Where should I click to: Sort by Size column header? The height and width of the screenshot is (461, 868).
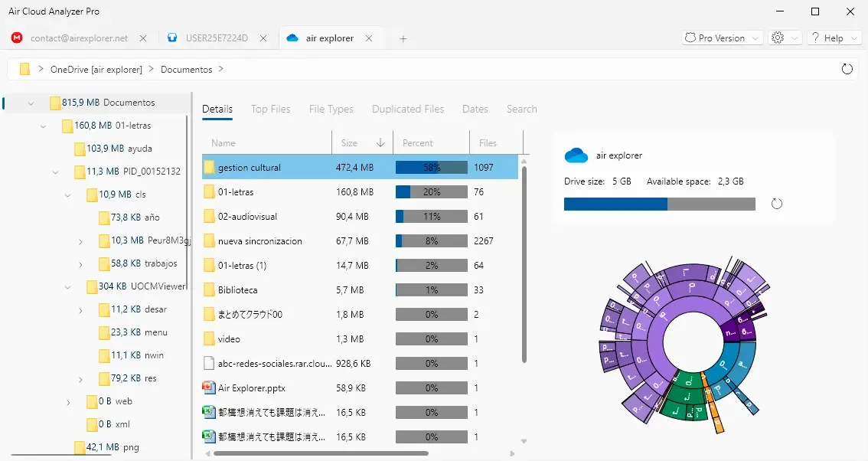point(363,143)
